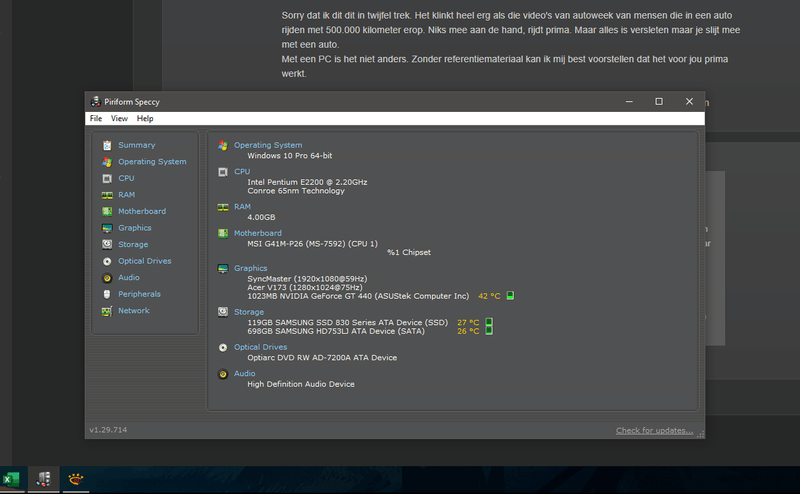Click the GPU temperature indicator beside 42 °C
Screen dimensions: 800x494
(510, 295)
